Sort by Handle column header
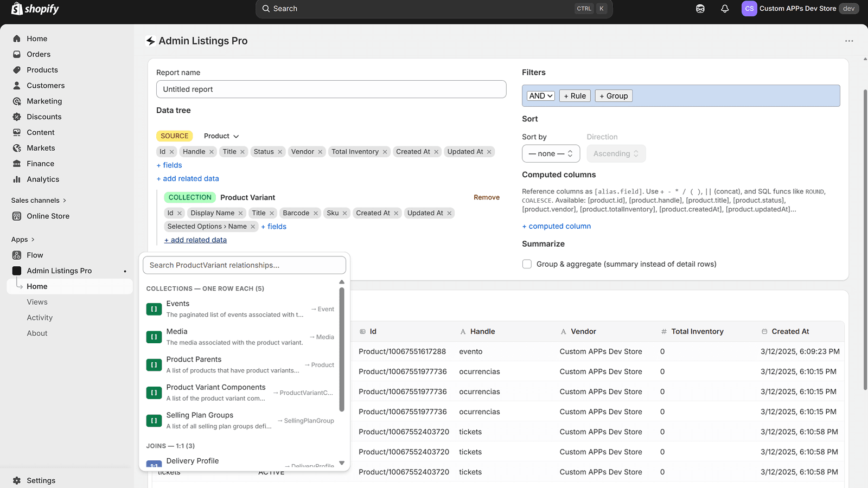Image resolution: width=868 pixels, height=488 pixels. coord(482,331)
